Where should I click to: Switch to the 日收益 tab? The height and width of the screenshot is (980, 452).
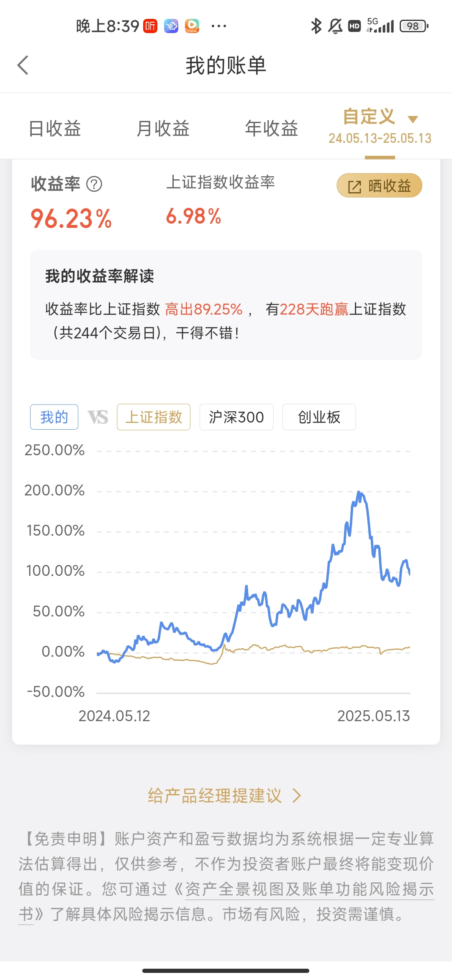tap(54, 128)
